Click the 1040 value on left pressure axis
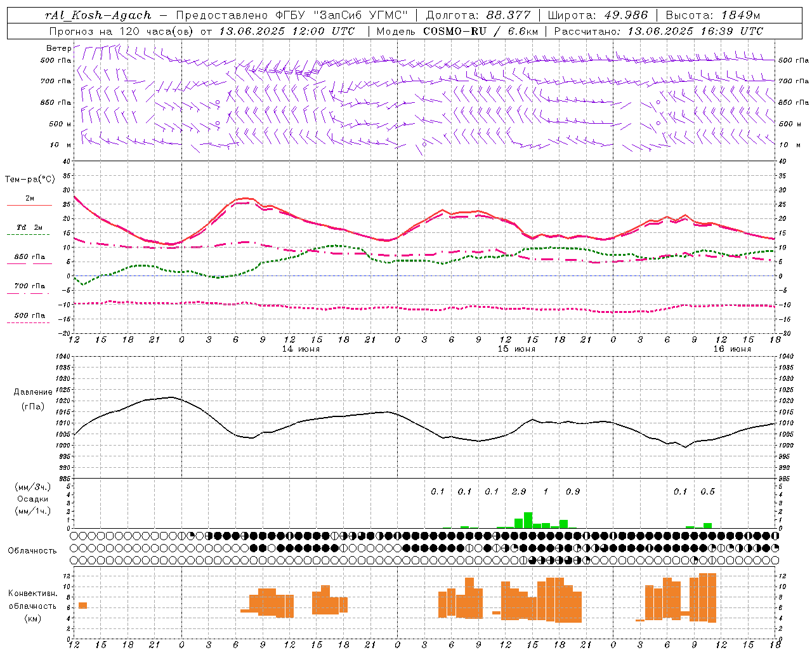This screenshot has width=812, height=650. click(63, 357)
